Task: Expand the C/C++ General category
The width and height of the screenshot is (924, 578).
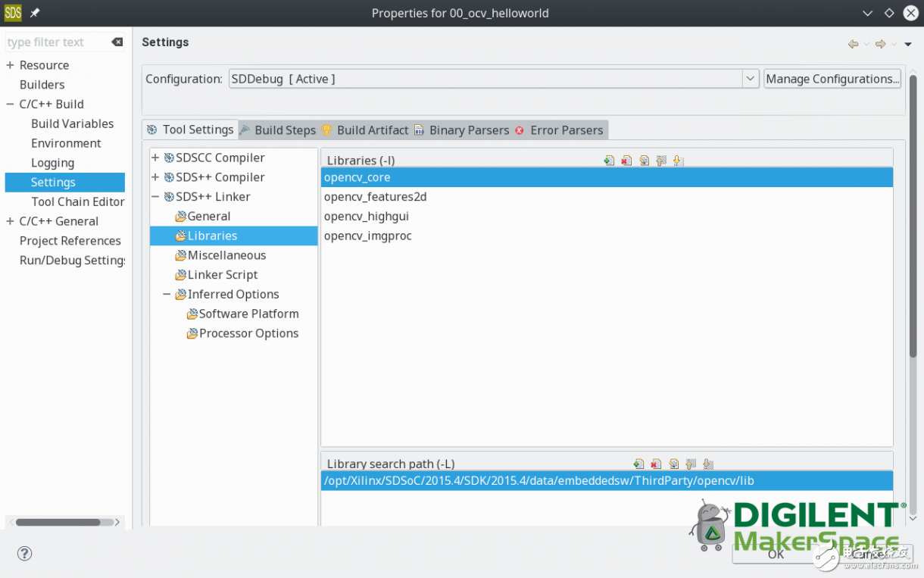Action: click(x=10, y=221)
